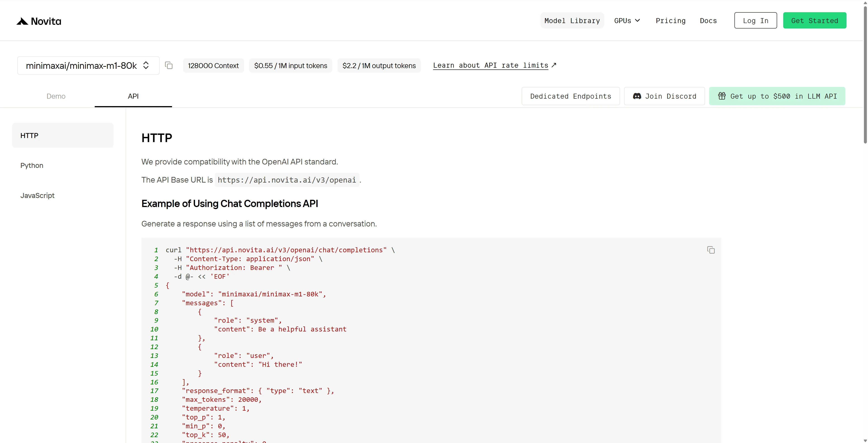Click the $0.55 / 1M input tokens badge
The width and height of the screenshot is (868, 443).
[290, 65]
